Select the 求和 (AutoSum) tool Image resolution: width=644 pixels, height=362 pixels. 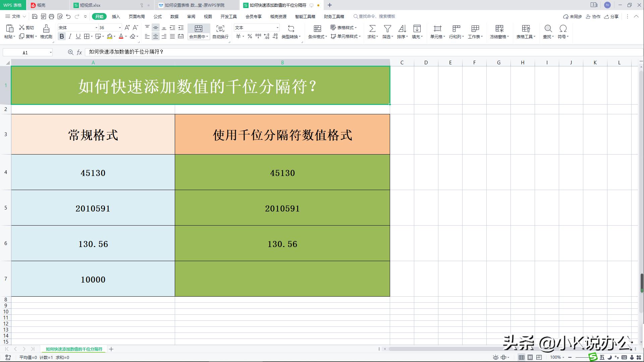[372, 32]
